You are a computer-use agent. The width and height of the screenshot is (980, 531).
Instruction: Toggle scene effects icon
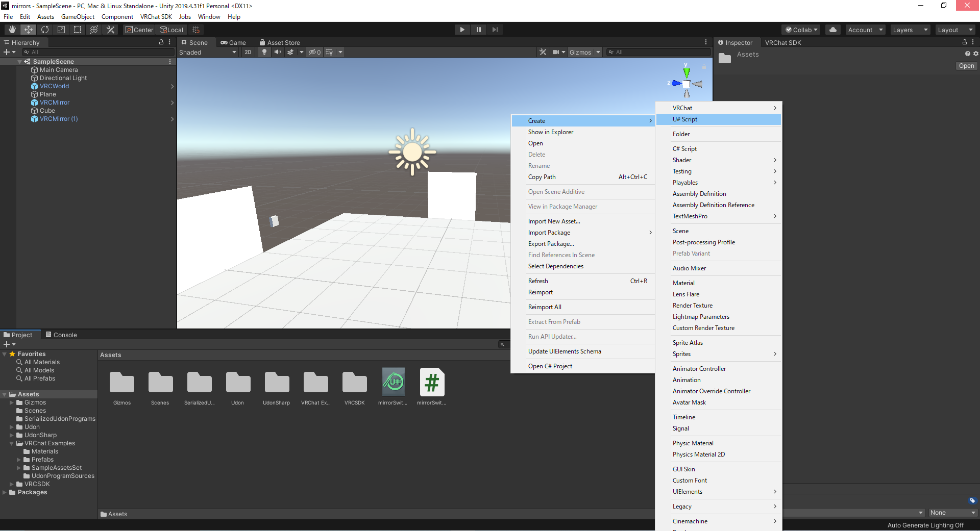pos(290,52)
